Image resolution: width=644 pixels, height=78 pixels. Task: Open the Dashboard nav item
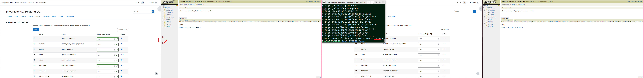pyautogui.click(x=23, y=3)
